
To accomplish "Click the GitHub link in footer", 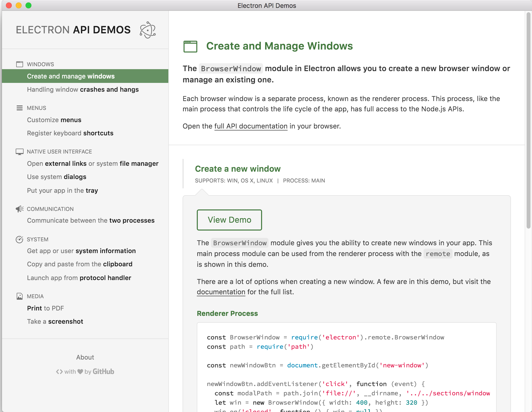I will coord(103,372).
